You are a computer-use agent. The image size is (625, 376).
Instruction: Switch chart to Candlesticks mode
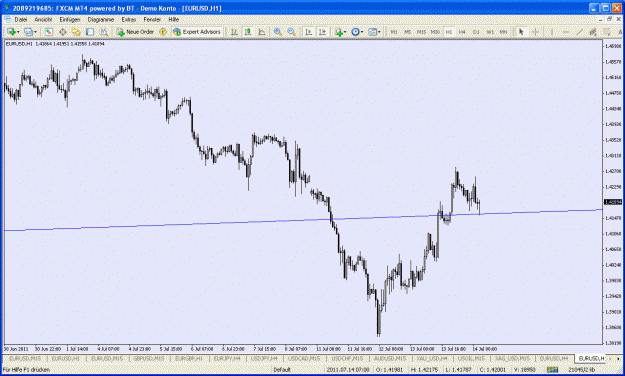(248, 32)
